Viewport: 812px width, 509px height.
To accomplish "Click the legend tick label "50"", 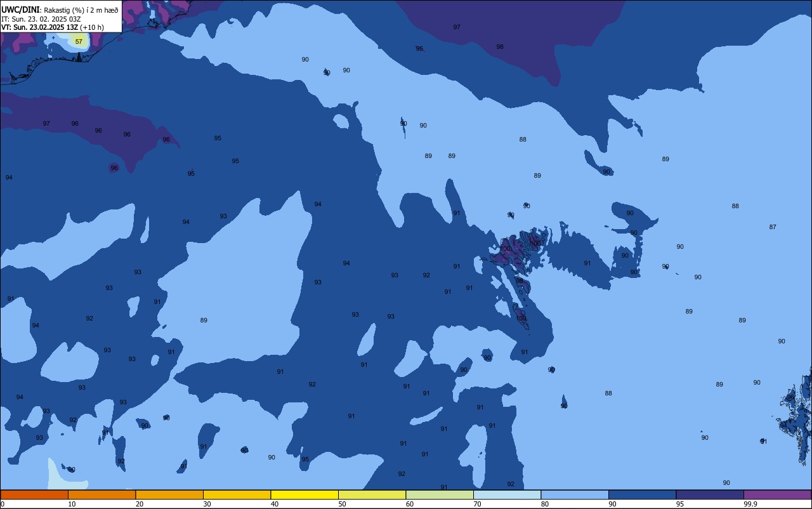I will click(x=342, y=504).
